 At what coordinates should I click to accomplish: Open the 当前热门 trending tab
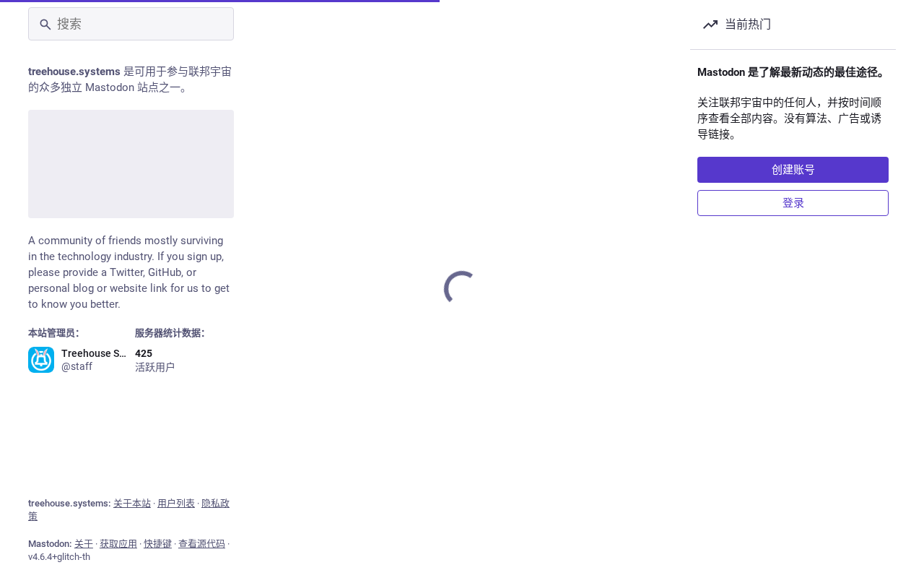(x=793, y=25)
